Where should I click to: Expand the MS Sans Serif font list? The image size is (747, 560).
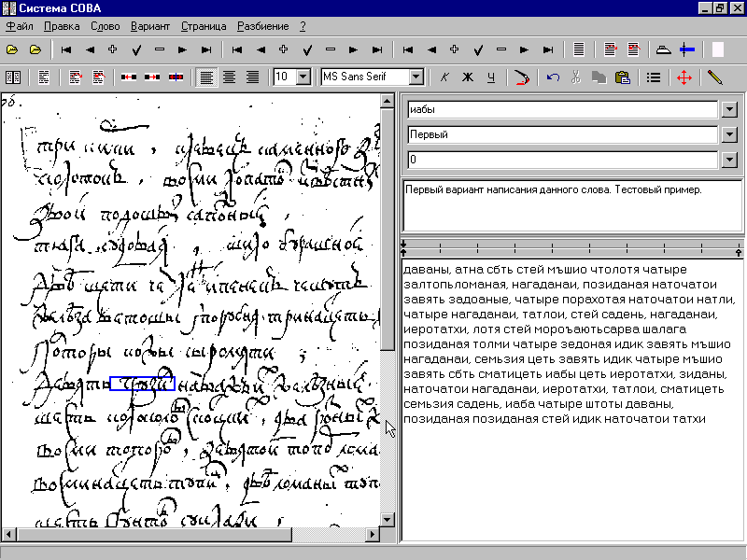pos(416,77)
